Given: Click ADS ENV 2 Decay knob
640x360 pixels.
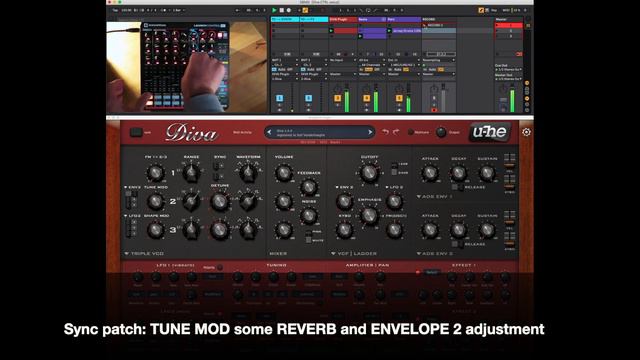Looking at the screenshot, I should click(458, 230).
